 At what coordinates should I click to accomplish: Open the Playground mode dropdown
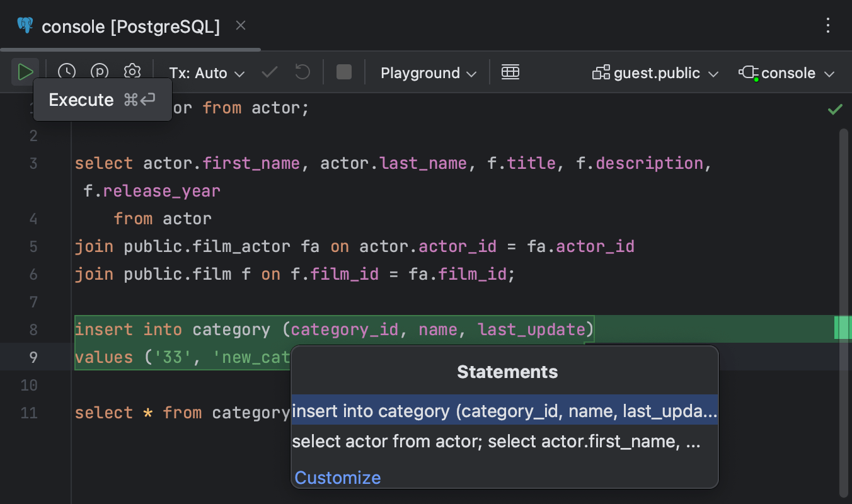tap(427, 72)
